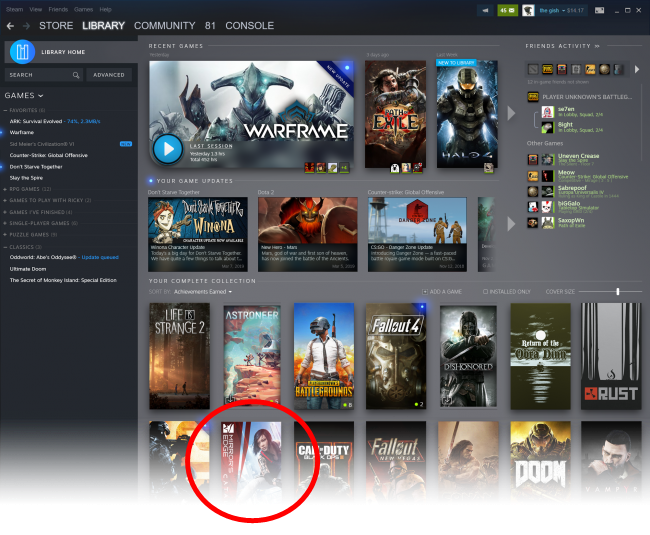650x535 pixels.
Task: Open Sabrepoof's friend avatar
Action: tap(548, 191)
